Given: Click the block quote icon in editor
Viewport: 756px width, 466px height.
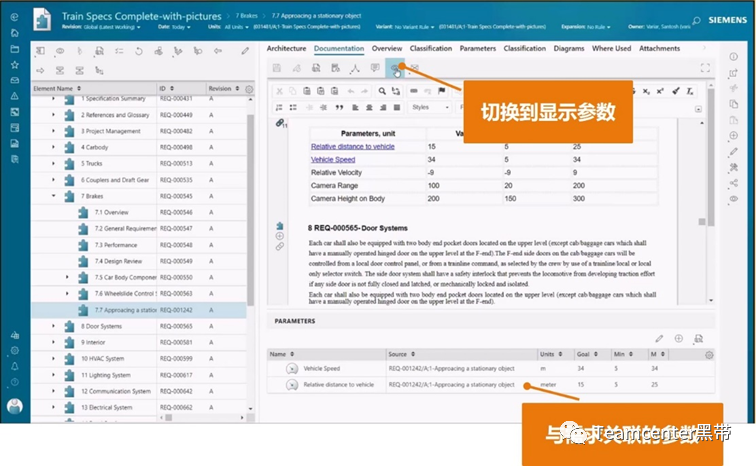Looking at the screenshot, I should click(x=339, y=107).
